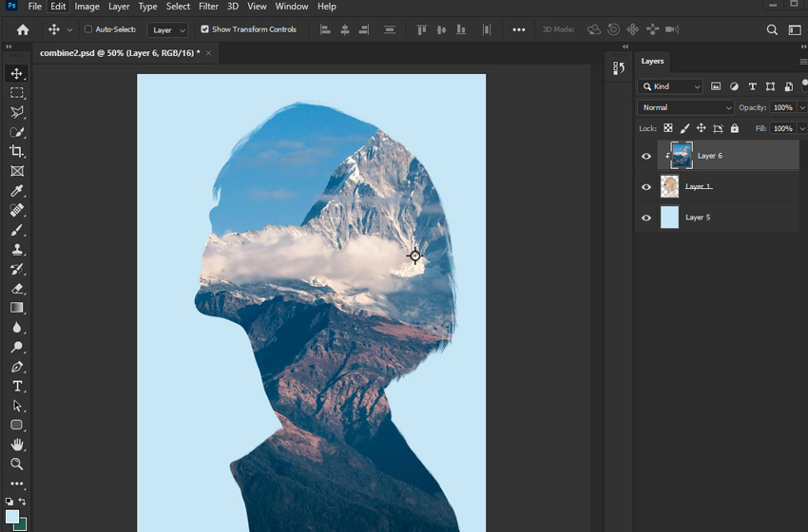This screenshot has height=532, width=808.
Task: Open the Opacity slider dropdown arrow
Action: [x=801, y=107]
